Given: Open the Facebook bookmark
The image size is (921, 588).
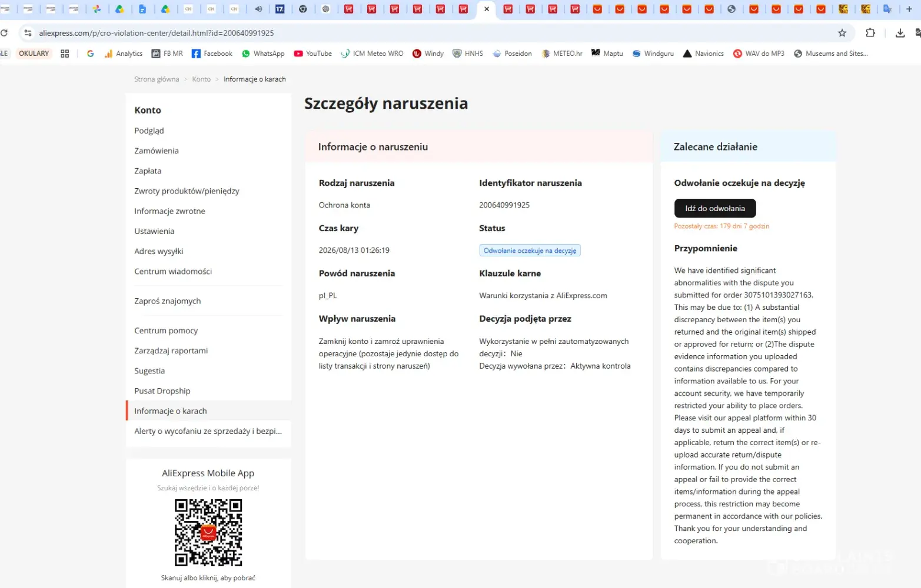Looking at the screenshot, I should click(x=212, y=54).
